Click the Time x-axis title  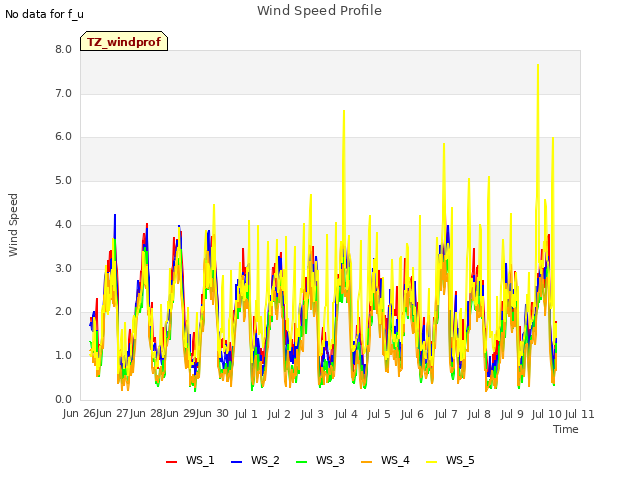566,429
